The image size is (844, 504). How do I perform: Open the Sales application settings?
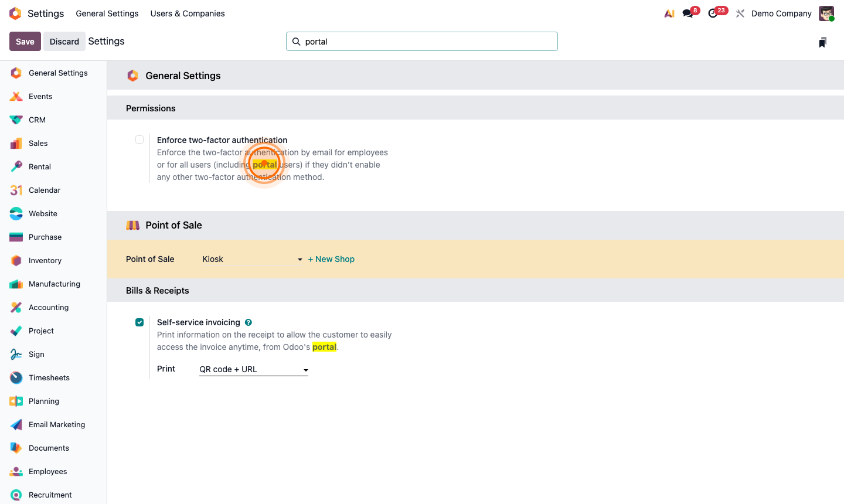click(38, 143)
